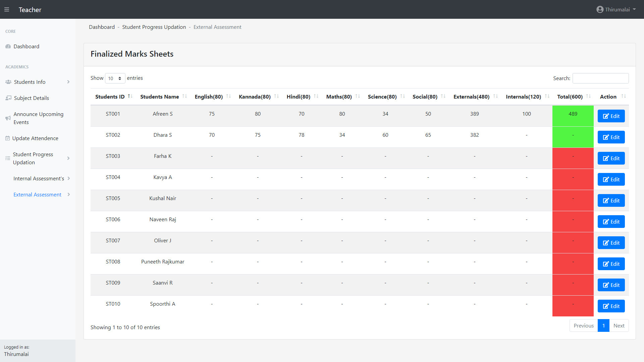
Task: Sort table by English(80) column arrows
Action: click(228, 97)
